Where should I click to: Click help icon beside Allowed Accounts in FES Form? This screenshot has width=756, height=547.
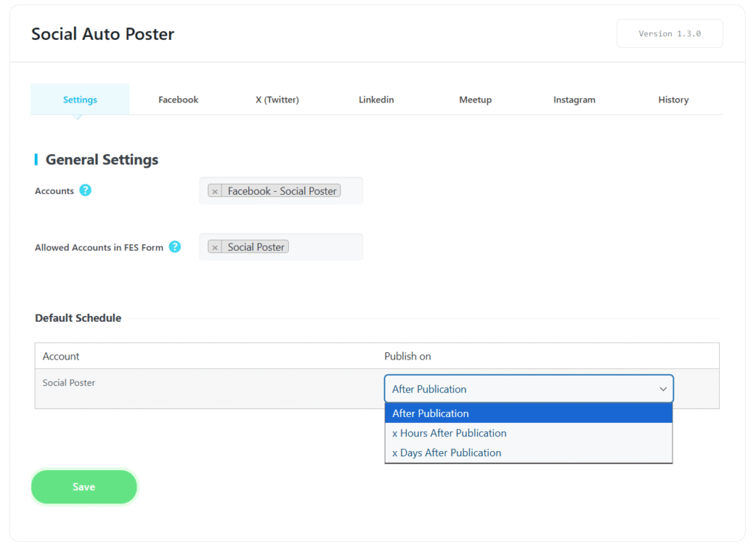pyautogui.click(x=175, y=247)
